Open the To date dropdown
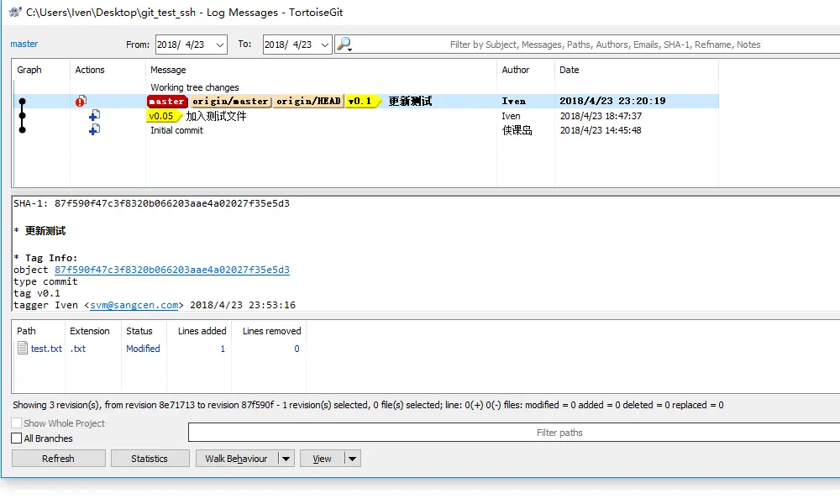The width and height of the screenshot is (840, 504). (324, 45)
